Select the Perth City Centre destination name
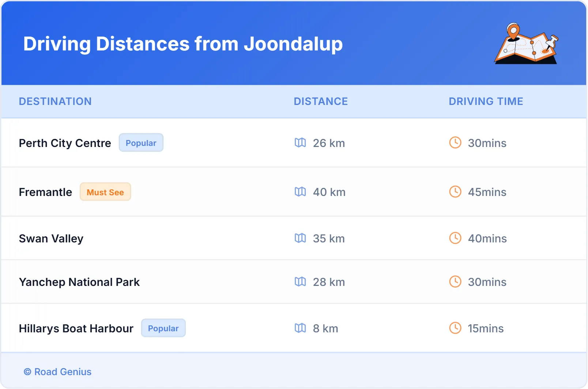Viewport: 588px width, 389px height. (x=65, y=143)
